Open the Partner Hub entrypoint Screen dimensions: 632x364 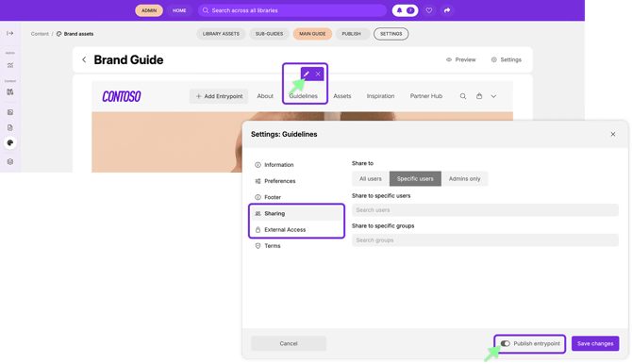click(426, 96)
